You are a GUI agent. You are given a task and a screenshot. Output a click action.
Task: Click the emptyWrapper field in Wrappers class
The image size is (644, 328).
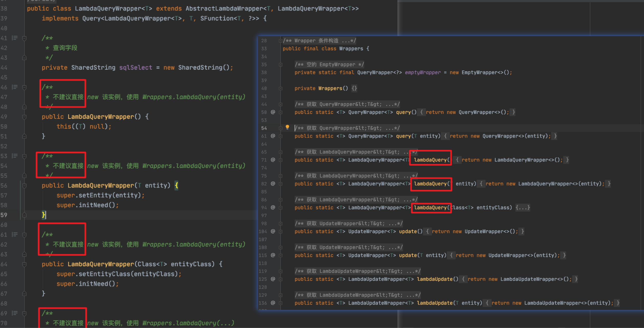pos(423,72)
